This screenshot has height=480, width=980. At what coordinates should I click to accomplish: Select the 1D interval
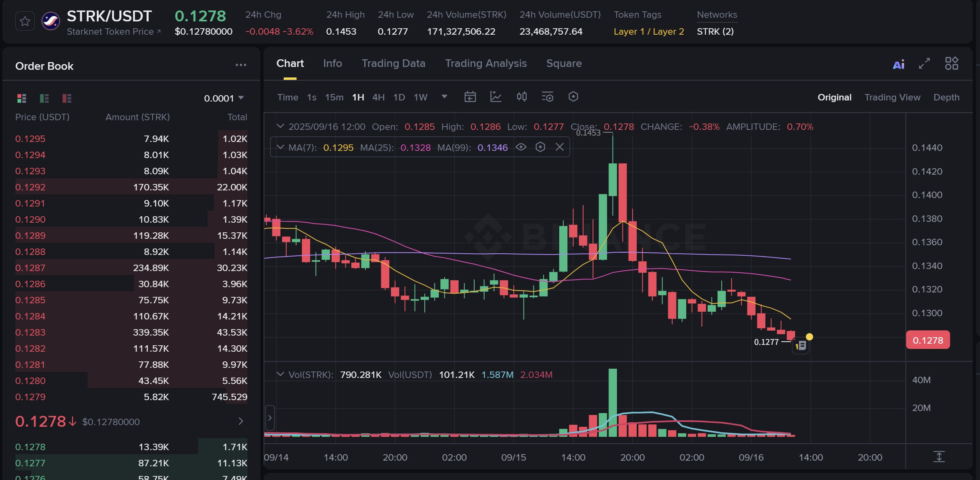pos(399,97)
